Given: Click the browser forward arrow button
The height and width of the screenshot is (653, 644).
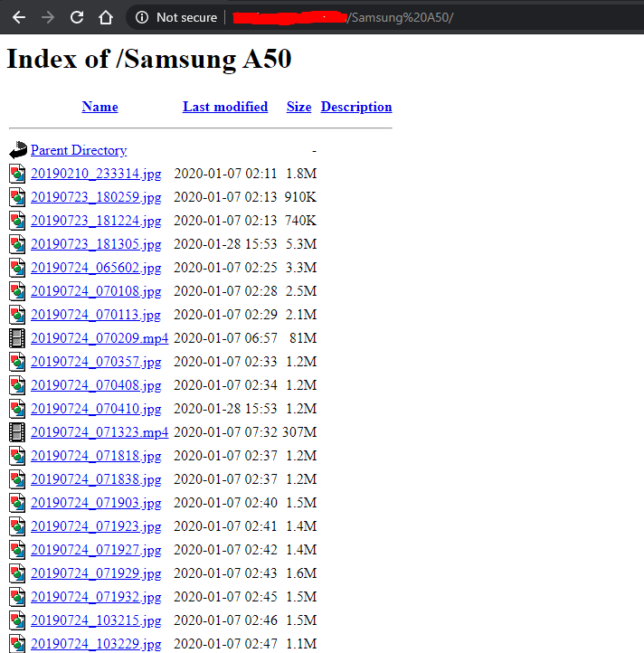Looking at the screenshot, I should (48, 17).
